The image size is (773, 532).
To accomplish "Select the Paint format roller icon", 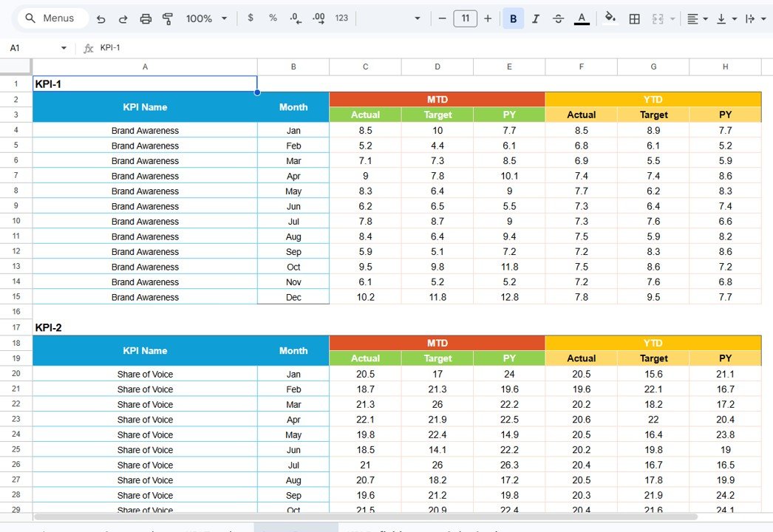I will click(168, 18).
